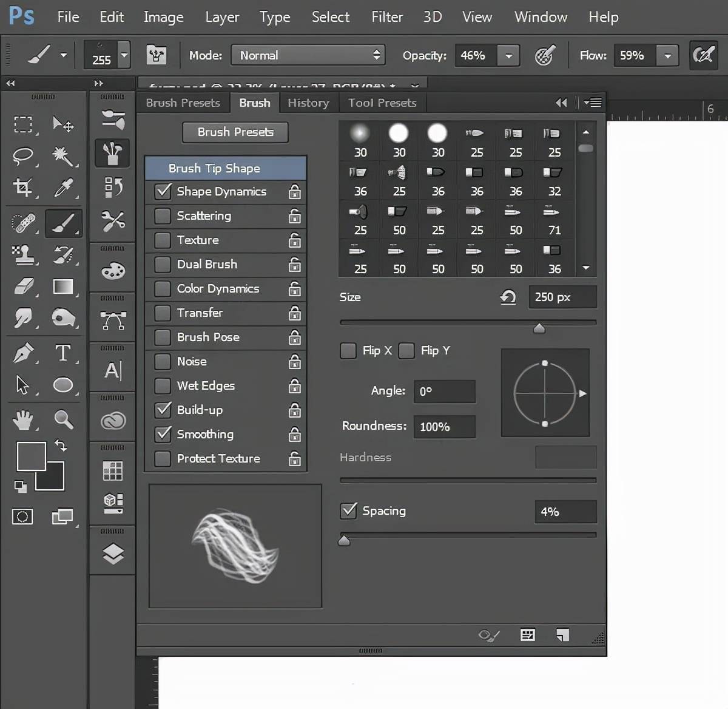This screenshot has height=709, width=728.
Task: Open the Flow value dropdown arrow
Action: click(667, 56)
